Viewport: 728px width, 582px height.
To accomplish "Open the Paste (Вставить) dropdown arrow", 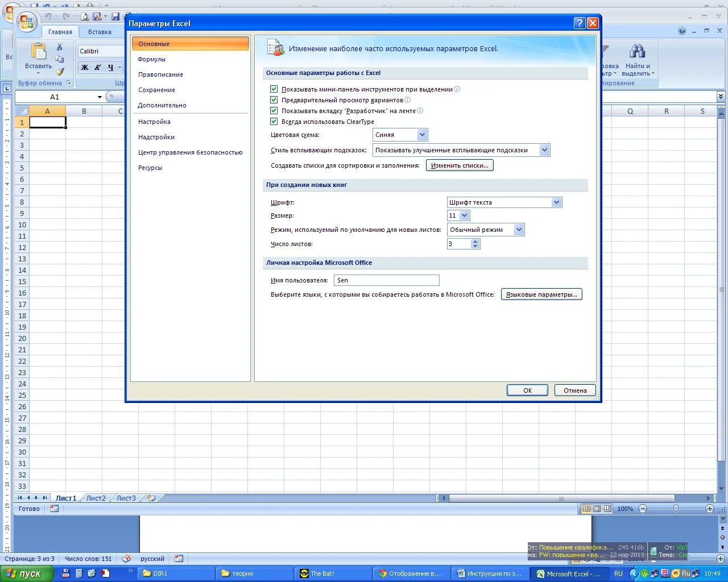I will point(39,73).
